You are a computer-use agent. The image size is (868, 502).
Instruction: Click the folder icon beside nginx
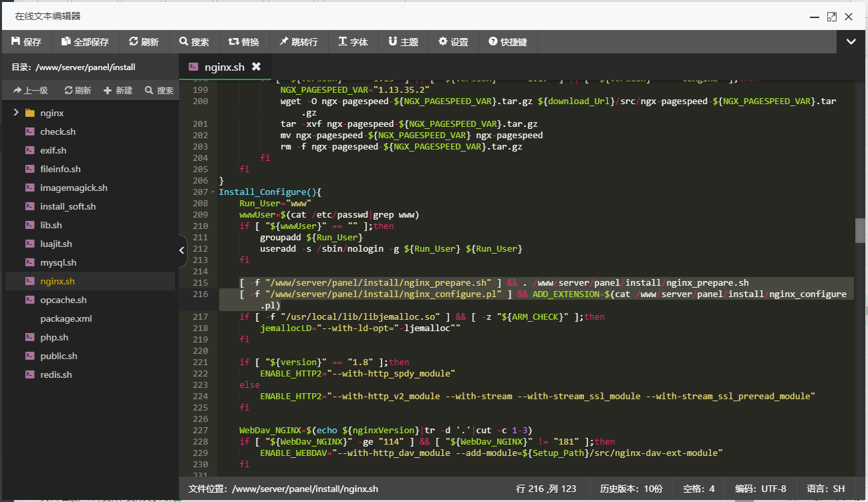tap(29, 113)
